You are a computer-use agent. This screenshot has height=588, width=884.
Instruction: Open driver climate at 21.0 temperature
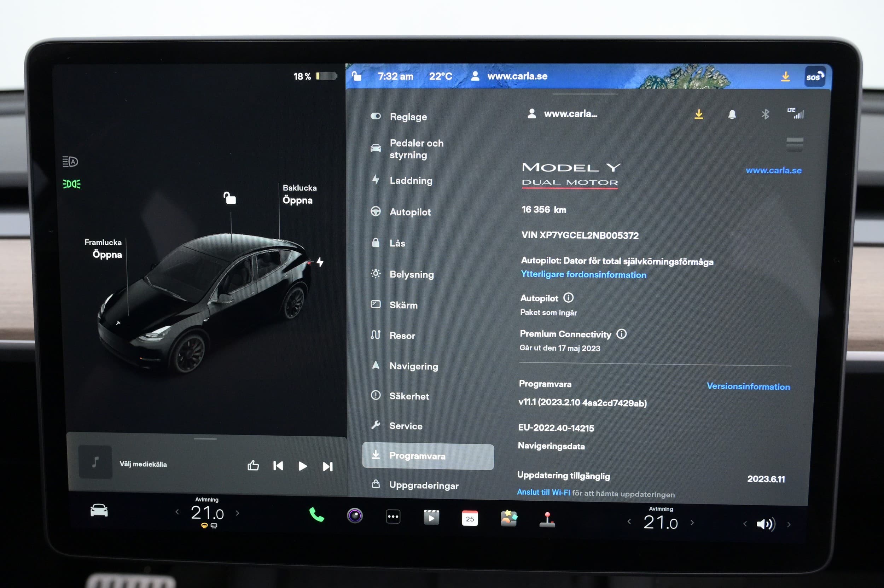pyautogui.click(x=207, y=513)
